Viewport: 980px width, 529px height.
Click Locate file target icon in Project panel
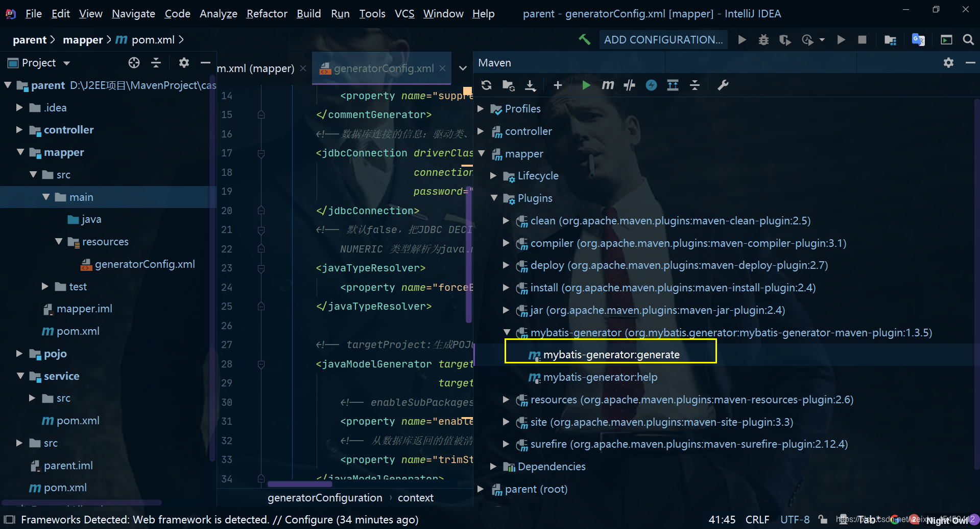134,62
